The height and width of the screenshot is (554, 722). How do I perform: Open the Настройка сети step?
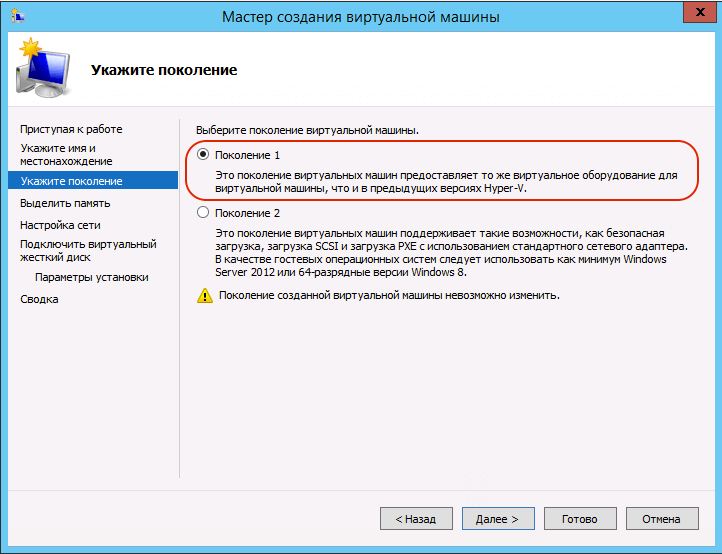(x=60, y=225)
